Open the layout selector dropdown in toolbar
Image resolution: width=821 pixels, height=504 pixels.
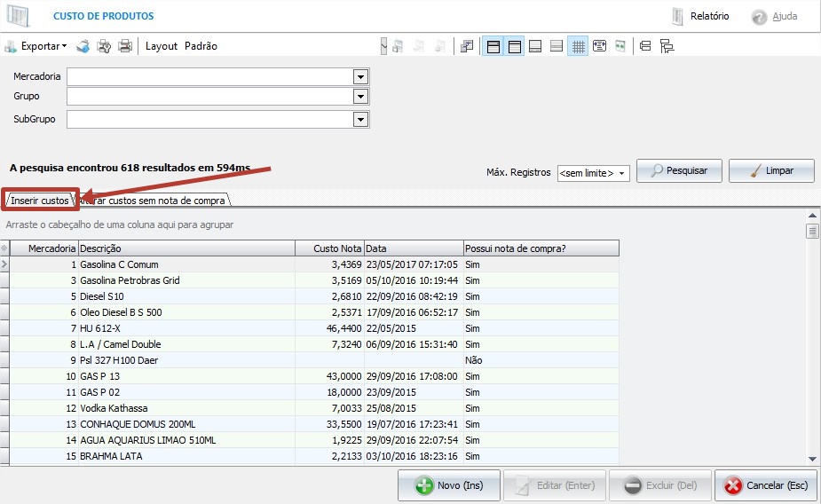click(x=383, y=46)
